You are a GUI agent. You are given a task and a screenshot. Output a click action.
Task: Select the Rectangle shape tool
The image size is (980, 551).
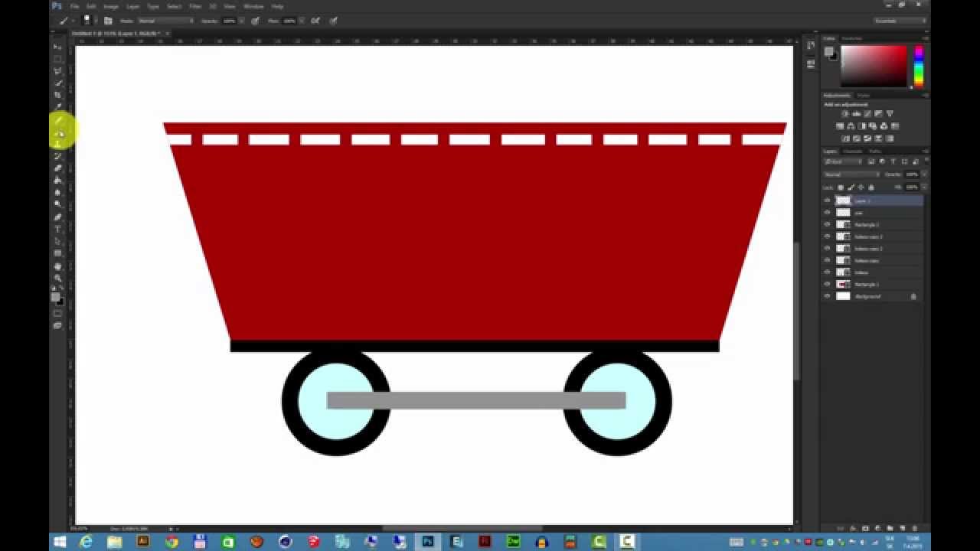(x=57, y=253)
